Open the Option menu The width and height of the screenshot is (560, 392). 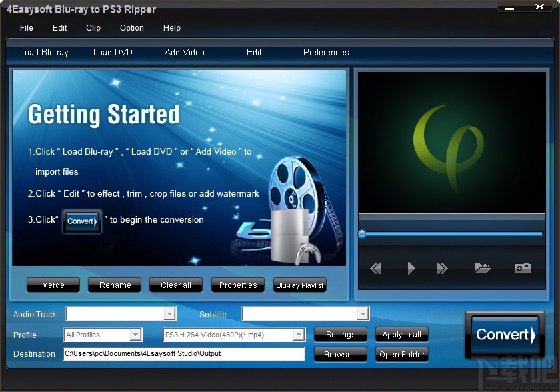[x=131, y=28]
